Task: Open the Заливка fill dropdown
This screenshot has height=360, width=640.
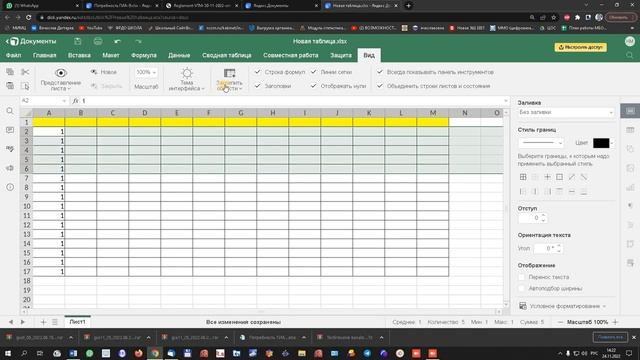Action: coord(565,112)
